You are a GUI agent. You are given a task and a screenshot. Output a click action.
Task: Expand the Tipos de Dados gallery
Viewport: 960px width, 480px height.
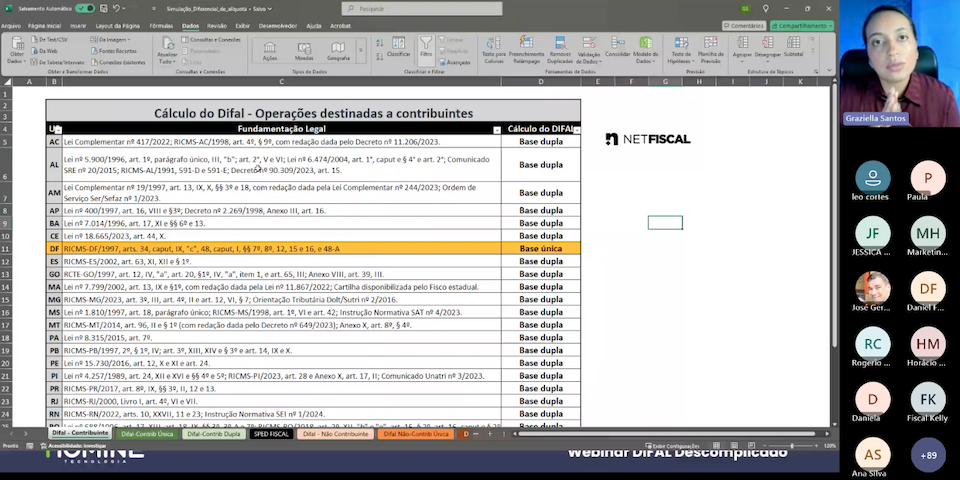coord(361,51)
